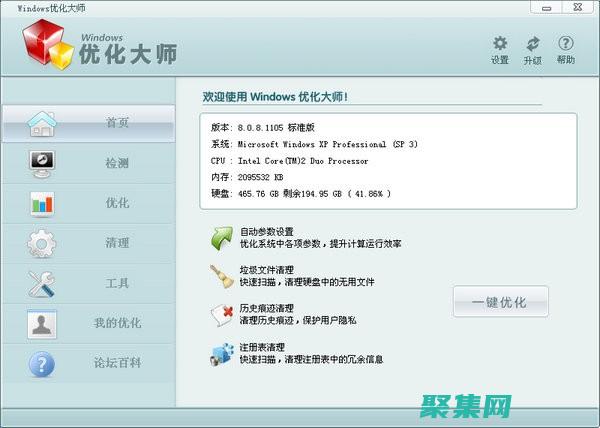Image resolution: width=600 pixels, height=428 pixels.
Task: Click the Windows优化大师 title bar text
Action: (x=51, y=8)
